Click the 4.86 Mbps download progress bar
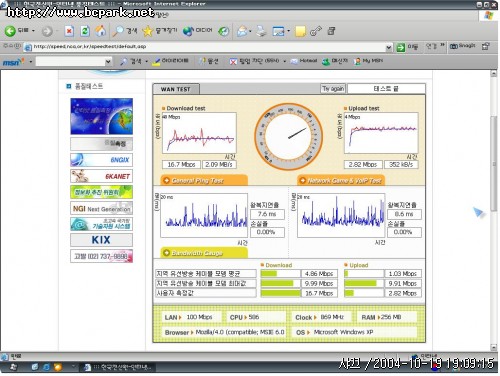The height and width of the screenshot is (376, 500). point(281,274)
